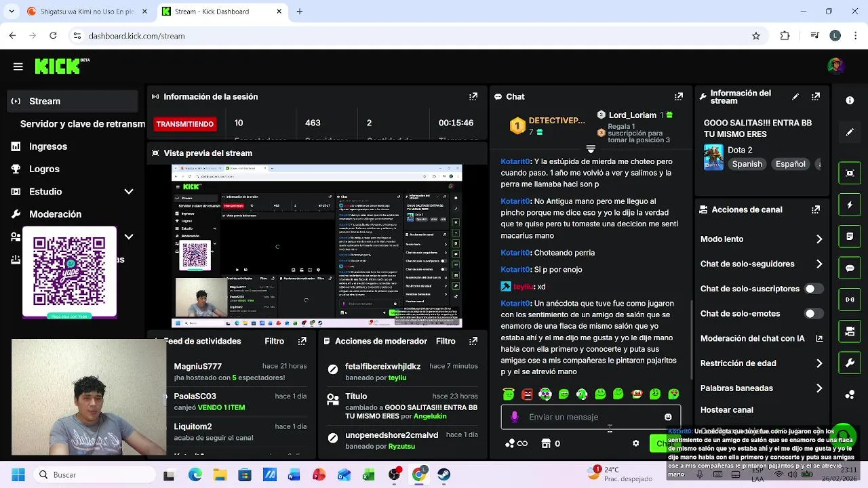Open the Windows Start menu
868x488 pixels.
[18, 475]
